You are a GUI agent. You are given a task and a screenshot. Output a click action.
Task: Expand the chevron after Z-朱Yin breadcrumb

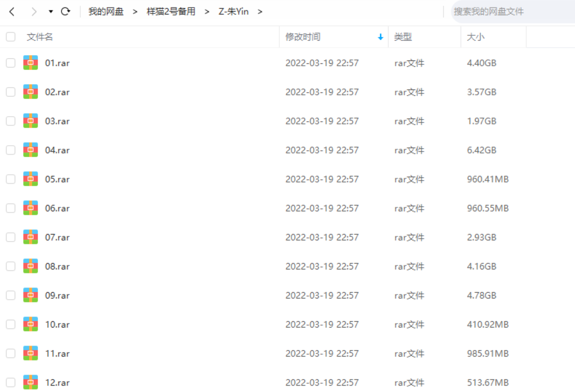click(x=260, y=12)
